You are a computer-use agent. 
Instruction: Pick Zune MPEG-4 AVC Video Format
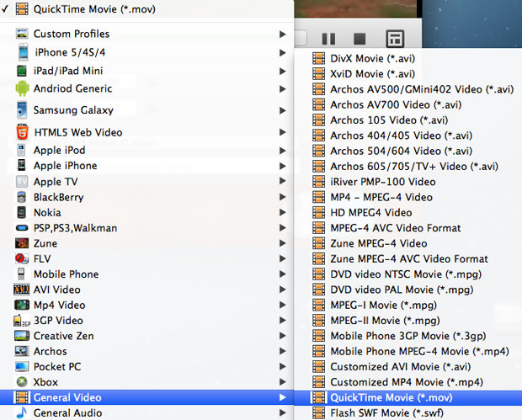coord(408,258)
